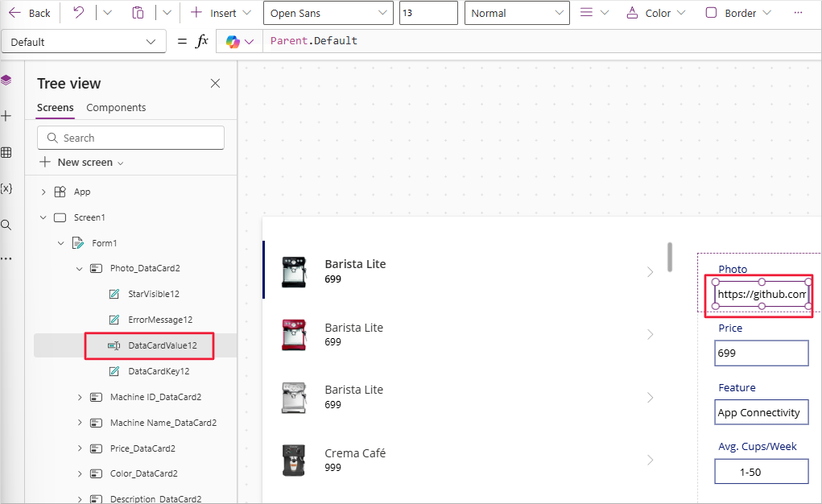Click the Tree view Search field
Screen dimensions: 822x504
coord(130,138)
